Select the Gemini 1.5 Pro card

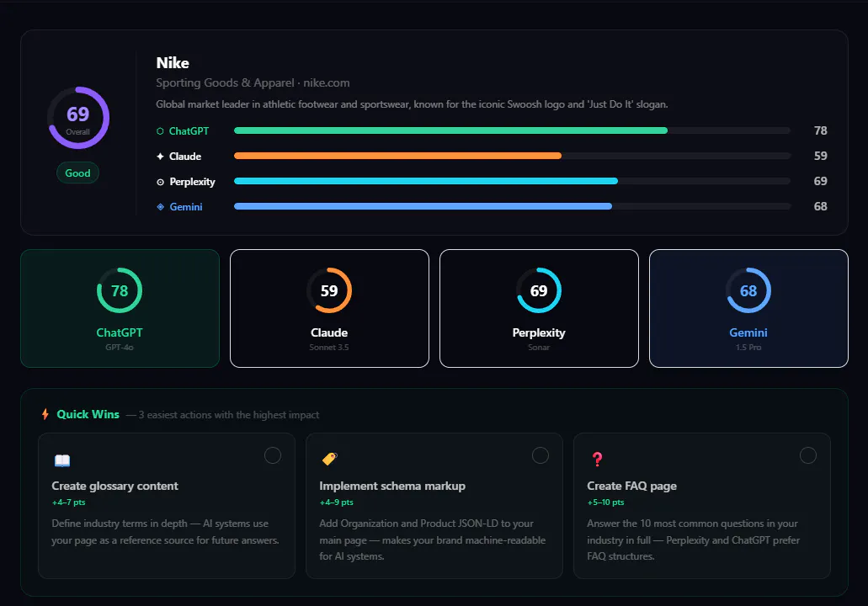[x=748, y=308]
